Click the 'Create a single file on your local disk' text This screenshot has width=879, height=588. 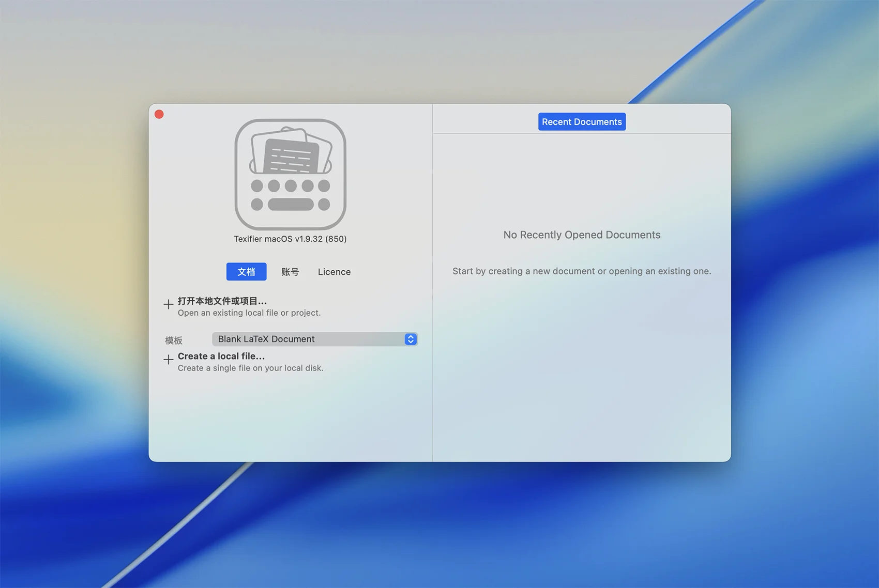[x=251, y=368]
